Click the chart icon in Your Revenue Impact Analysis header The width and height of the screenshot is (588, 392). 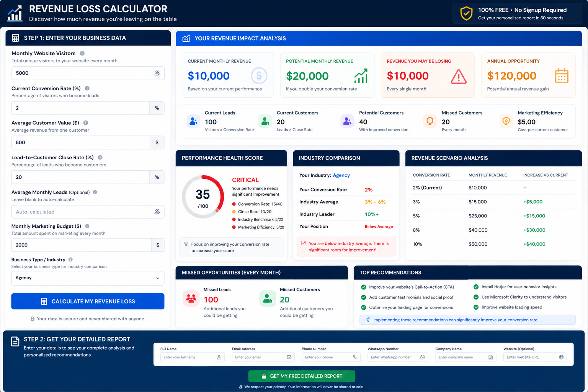point(186,38)
